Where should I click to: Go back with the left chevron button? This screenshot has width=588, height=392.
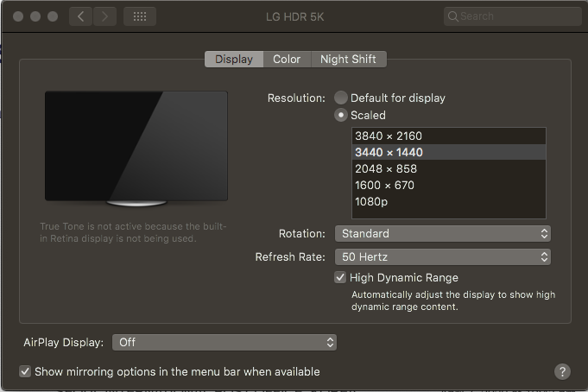80,16
